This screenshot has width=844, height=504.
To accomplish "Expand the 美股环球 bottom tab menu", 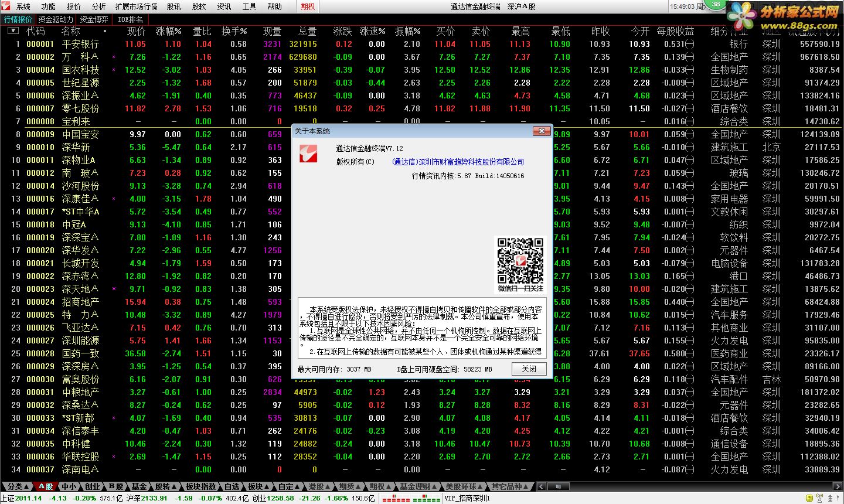I will 464,486.
